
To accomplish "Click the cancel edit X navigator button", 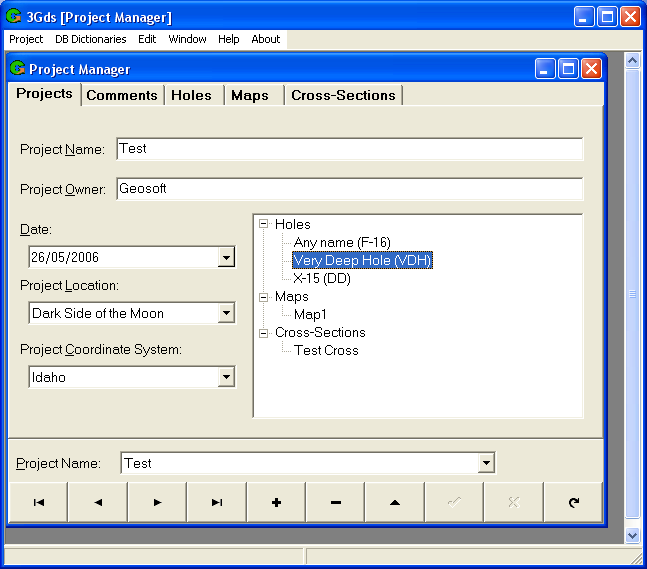I will coord(514,502).
